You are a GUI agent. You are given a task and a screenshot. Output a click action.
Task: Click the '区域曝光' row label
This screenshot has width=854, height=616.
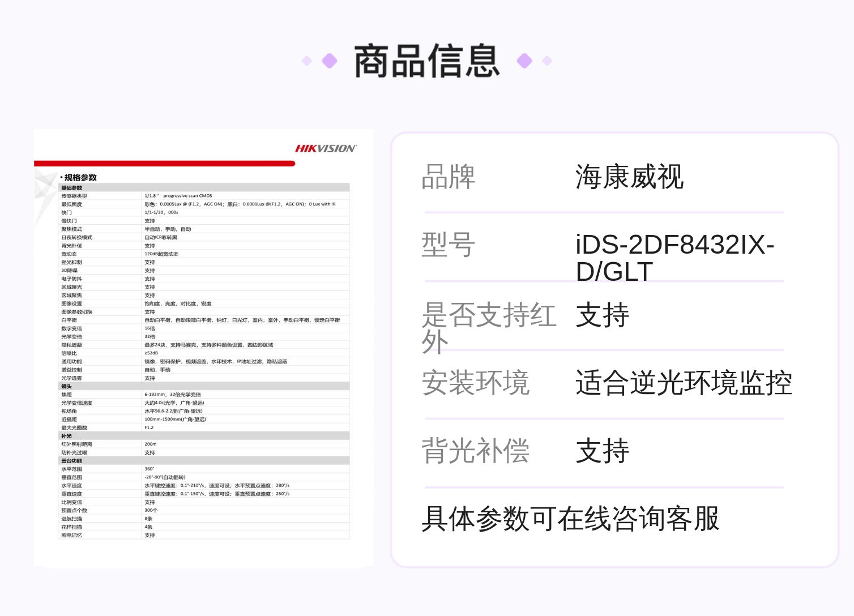(72, 287)
